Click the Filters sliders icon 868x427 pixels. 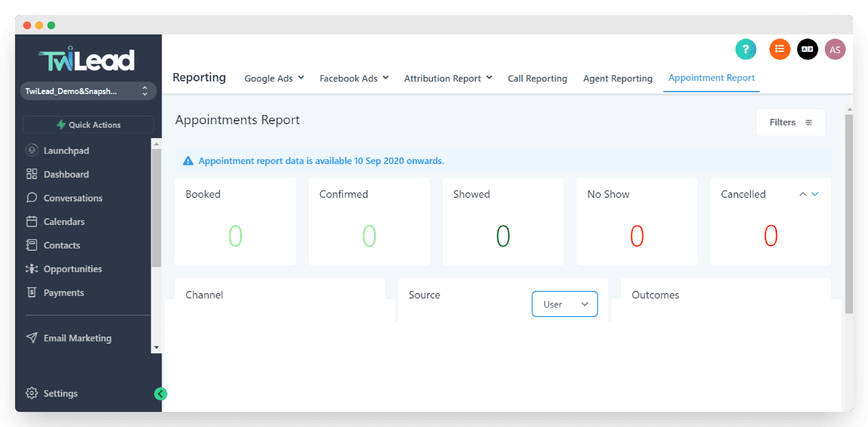tap(809, 122)
